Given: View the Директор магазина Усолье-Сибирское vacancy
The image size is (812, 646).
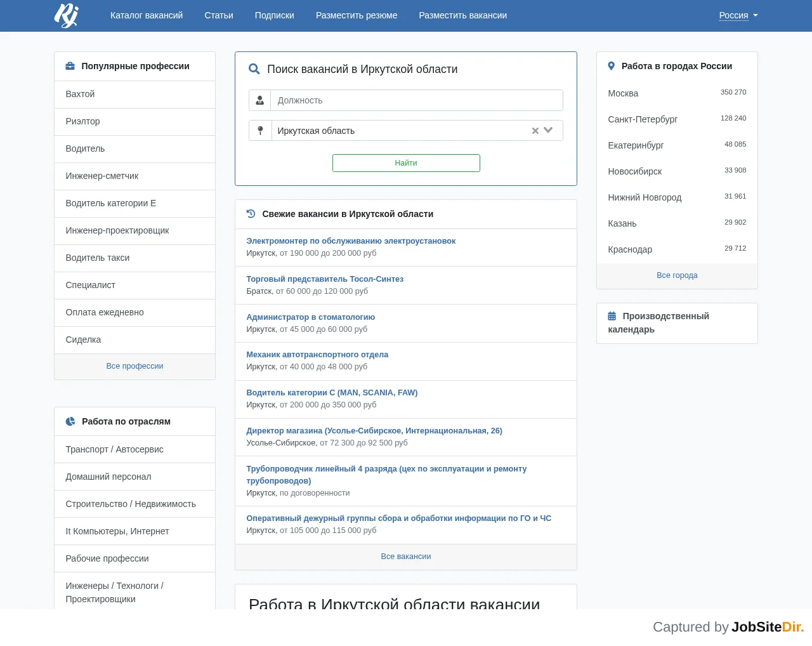Looking at the screenshot, I should coord(374,431).
